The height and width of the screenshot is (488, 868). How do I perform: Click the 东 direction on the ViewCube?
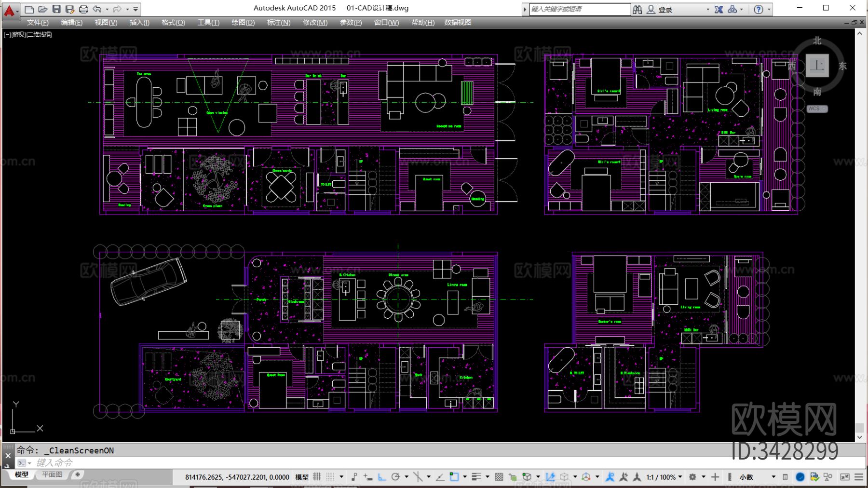842,66
